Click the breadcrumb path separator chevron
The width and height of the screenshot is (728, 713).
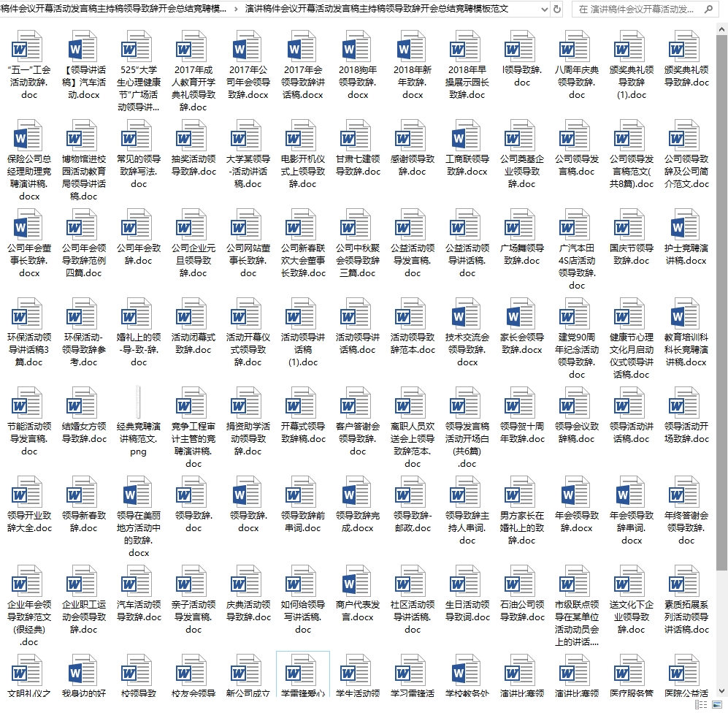[236, 9]
